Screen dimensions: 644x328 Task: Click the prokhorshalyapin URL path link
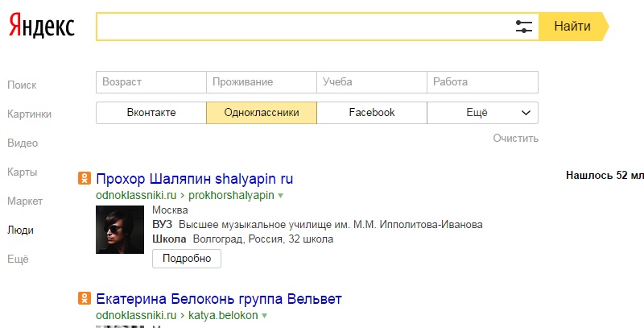coord(231,195)
